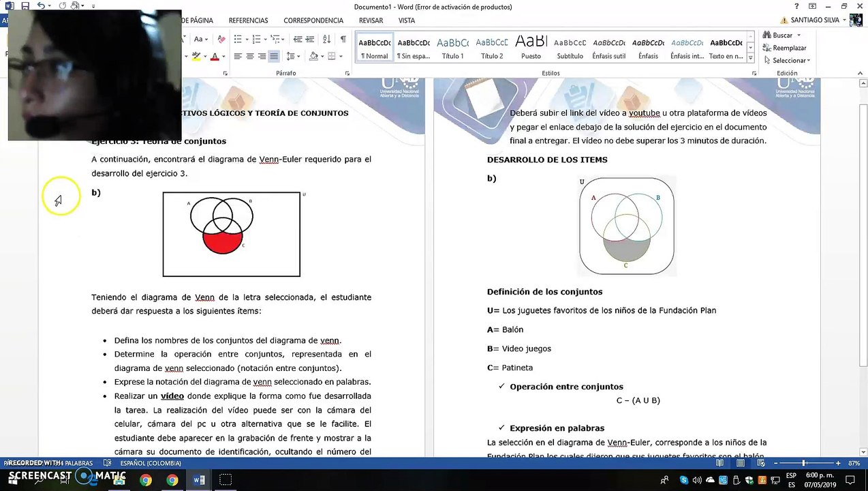The height and width of the screenshot is (491, 868).
Task: Apply a numbered list
Action: pyautogui.click(x=256, y=39)
